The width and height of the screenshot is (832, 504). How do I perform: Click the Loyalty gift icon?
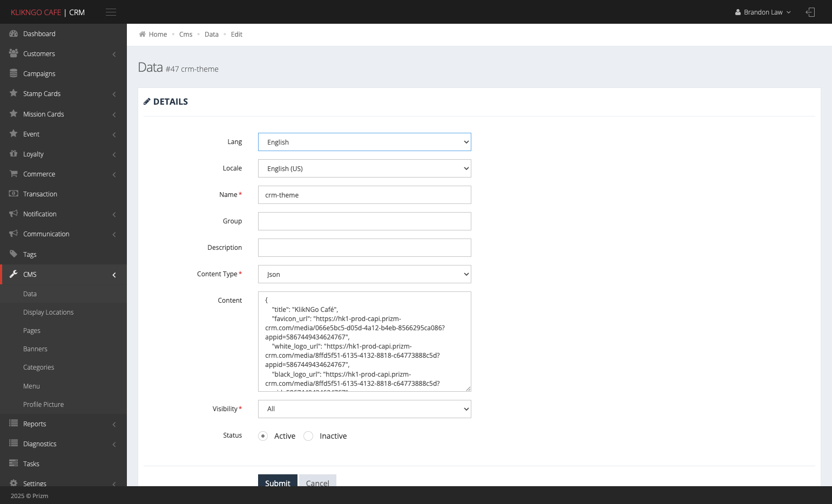[13, 154]
